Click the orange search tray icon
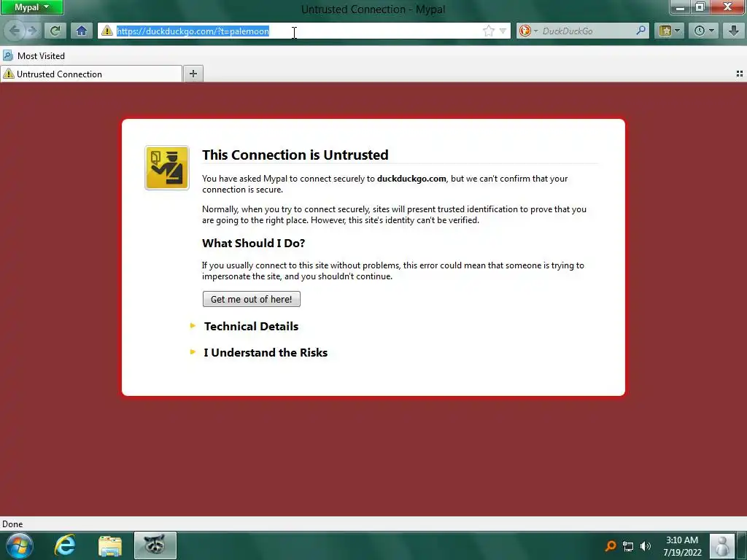 click(611, 545)
